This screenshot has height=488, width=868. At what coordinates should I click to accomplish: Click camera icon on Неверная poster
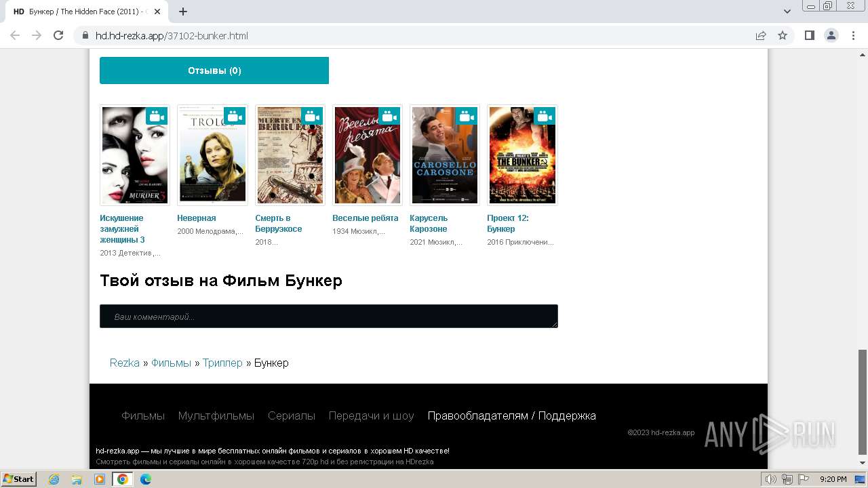click(235, 116)
